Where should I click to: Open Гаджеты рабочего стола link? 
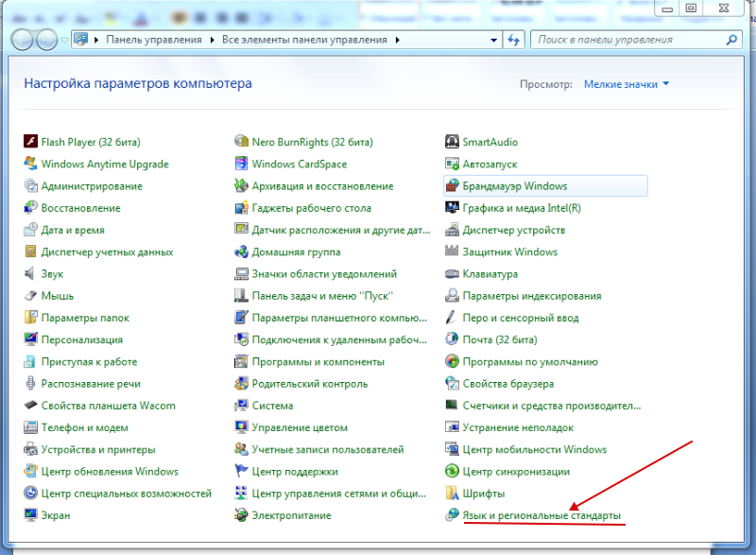(312, 208)
